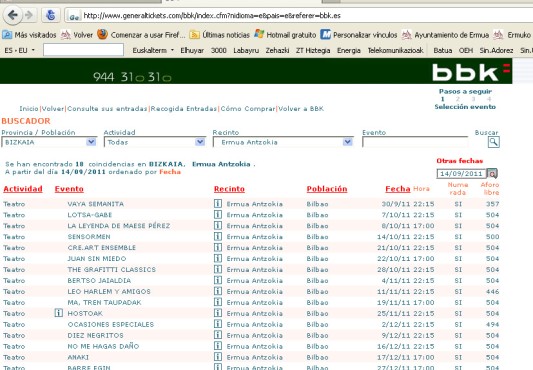Open venue info icon for LA LEYENDA DE MAESE PÉREZ

(x=218, y=225)
